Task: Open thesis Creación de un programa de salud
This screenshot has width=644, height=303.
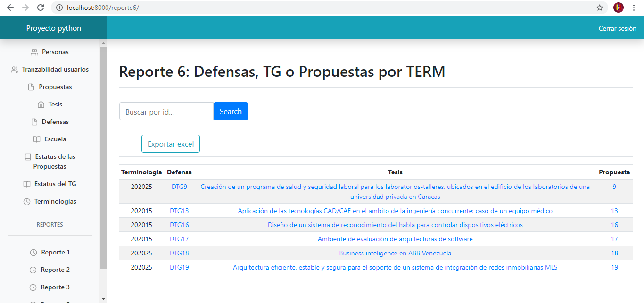Action: (x=395, y=191)
